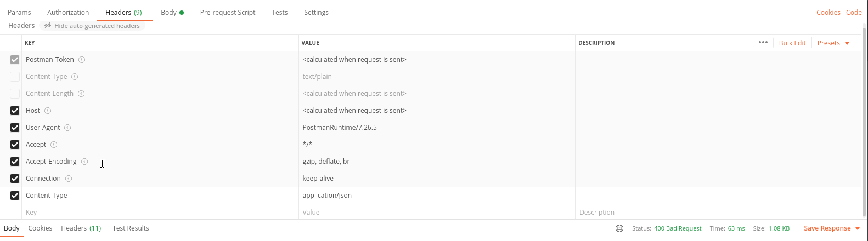Switch to the Pre-request Script tab
868x241 pixels.
point(228,13)
